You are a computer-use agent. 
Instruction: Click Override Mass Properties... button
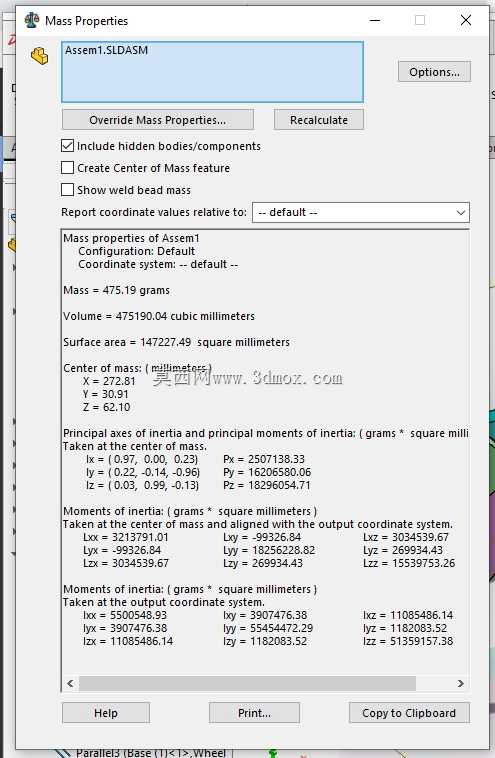pos(158,120)
